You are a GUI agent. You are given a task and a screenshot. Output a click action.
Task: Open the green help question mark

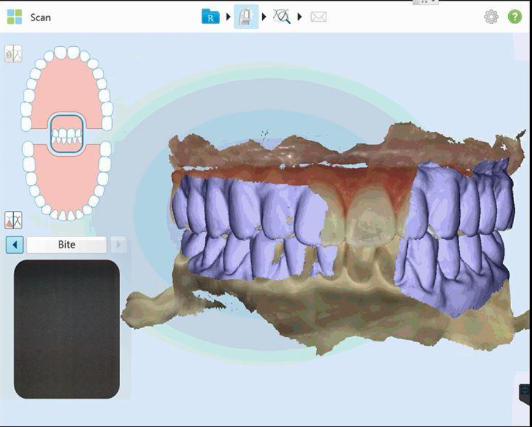[515, 17]
